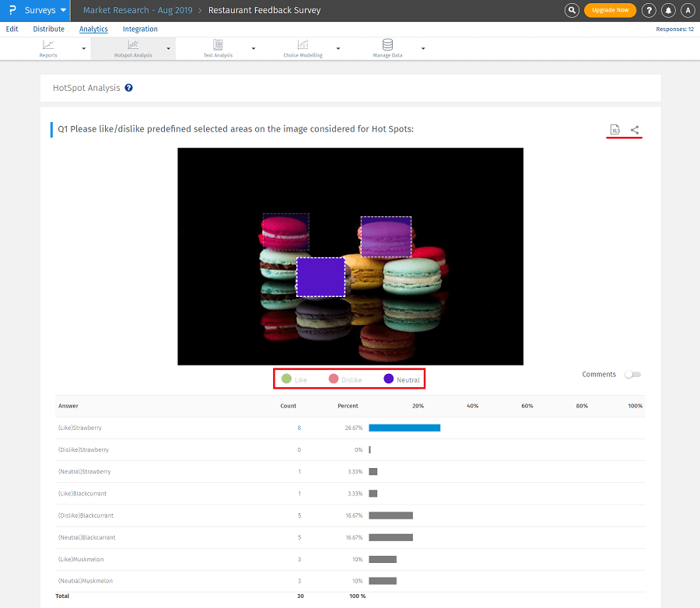
Task: Expand the Reports dropdown arrow
Action: 83,48
